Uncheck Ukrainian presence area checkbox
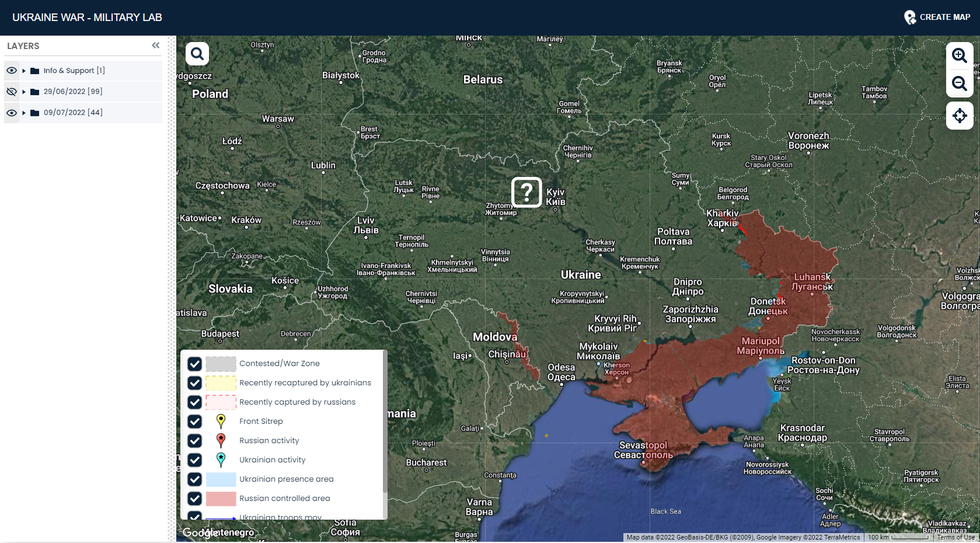980x543 pixels. point(195,479)
